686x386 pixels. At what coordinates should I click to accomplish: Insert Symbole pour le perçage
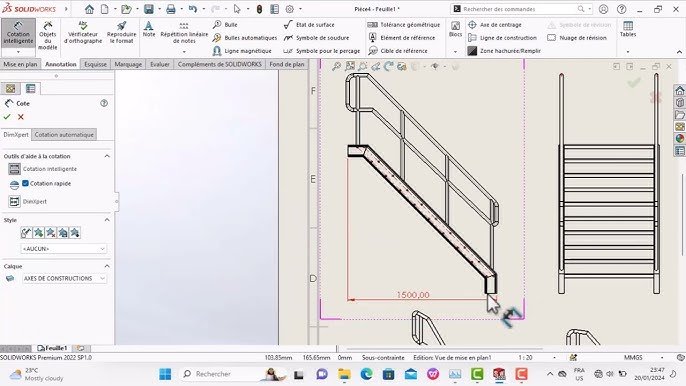click(x=322, y=51)
